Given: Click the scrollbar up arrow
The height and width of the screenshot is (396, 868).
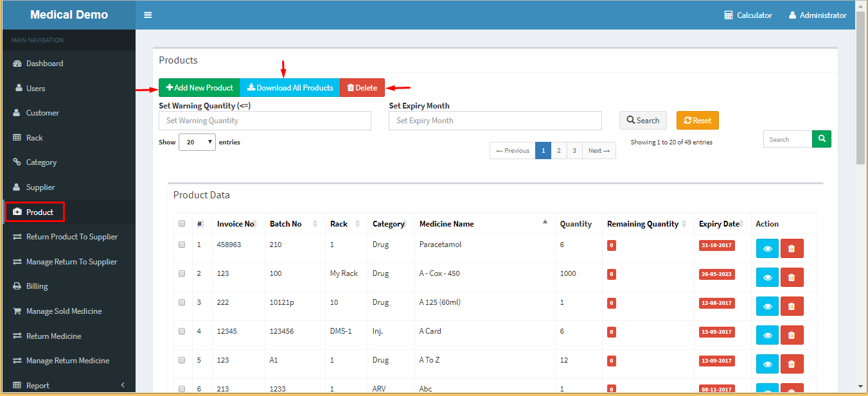Looking at the screenshot, I should 861,5.
